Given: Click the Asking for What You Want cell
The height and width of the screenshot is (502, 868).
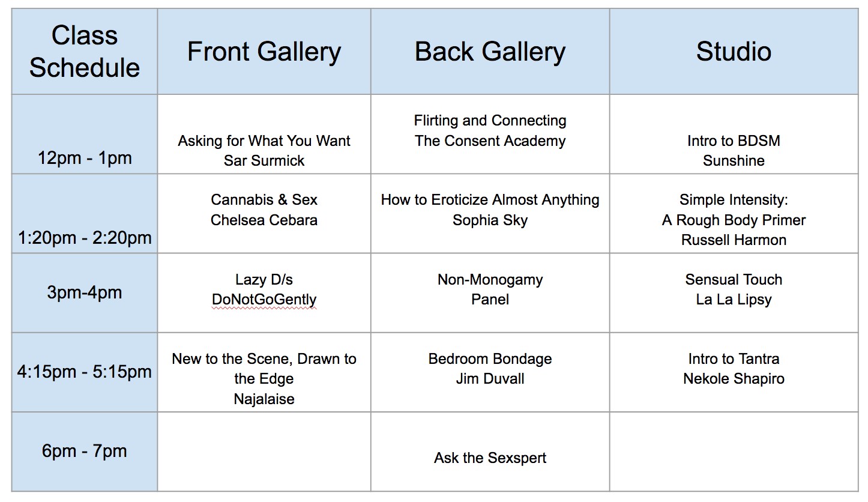Looking at the screenshot, I should [264, 150].
